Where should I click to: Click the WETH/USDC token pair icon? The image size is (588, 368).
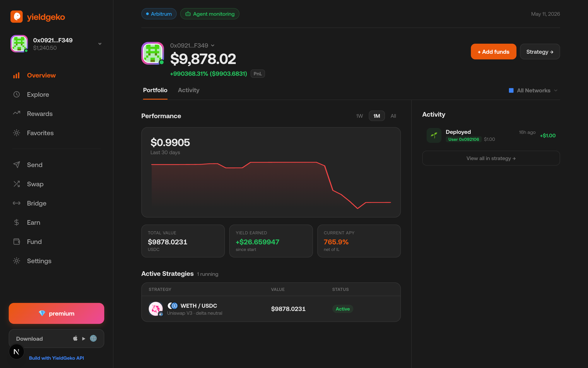[173, 306]
